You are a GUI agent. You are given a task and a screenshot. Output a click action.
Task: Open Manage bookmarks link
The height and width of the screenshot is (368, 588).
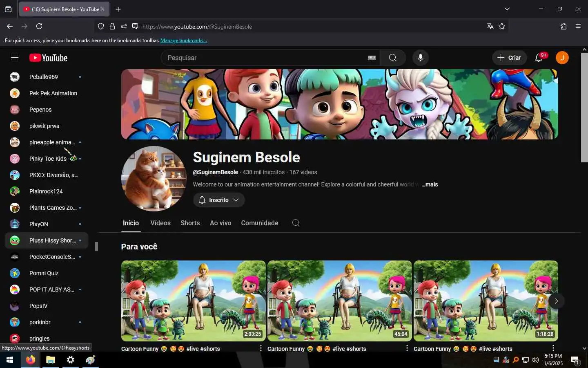click(x=184, y=40)
